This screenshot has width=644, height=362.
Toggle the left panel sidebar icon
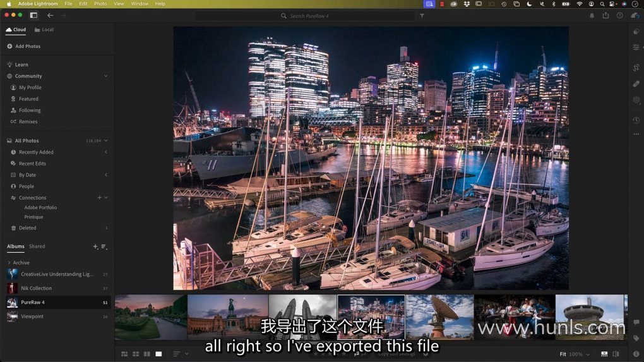(x=33, y=15)
